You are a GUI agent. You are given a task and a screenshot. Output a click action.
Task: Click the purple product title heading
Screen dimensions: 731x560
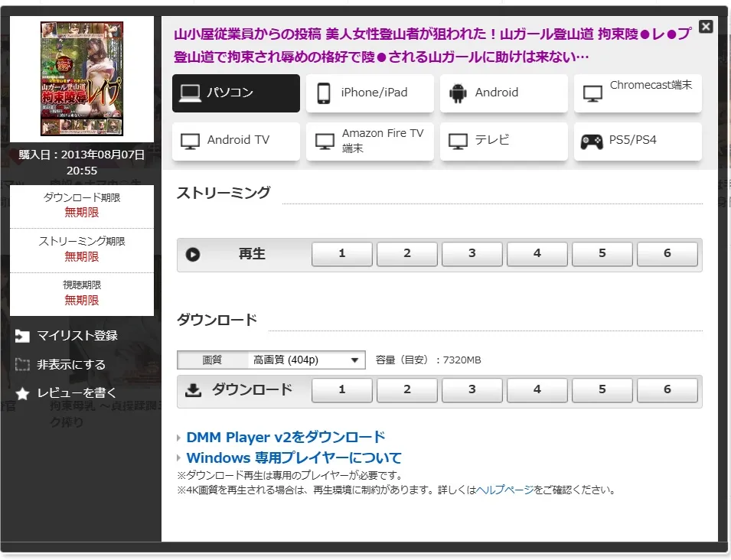tap(432, 46)
